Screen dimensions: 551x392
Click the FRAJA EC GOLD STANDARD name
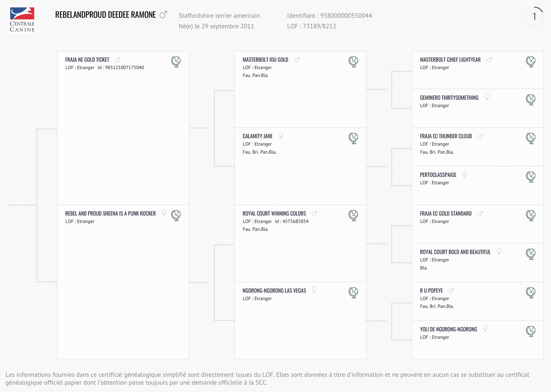(446, 214)
